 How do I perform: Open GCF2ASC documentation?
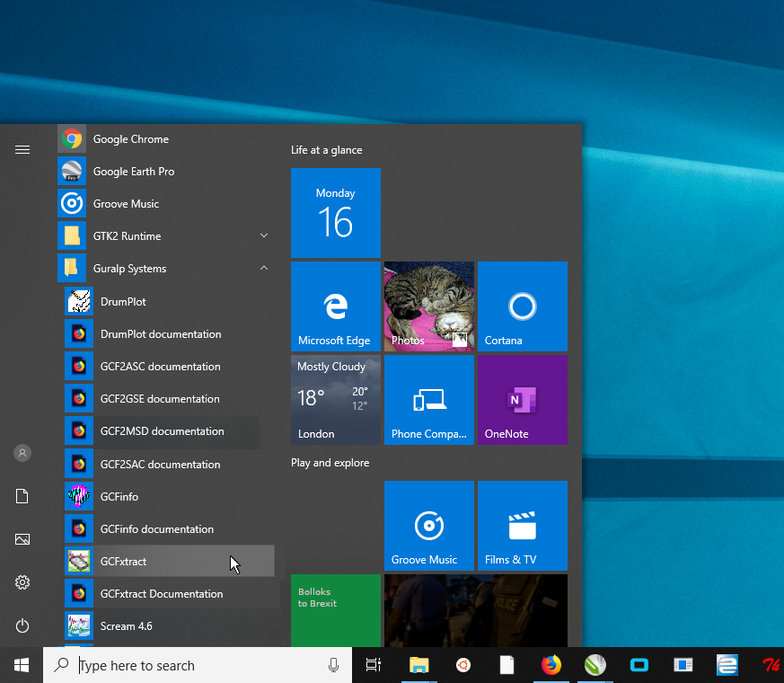(x=169, y=367)
